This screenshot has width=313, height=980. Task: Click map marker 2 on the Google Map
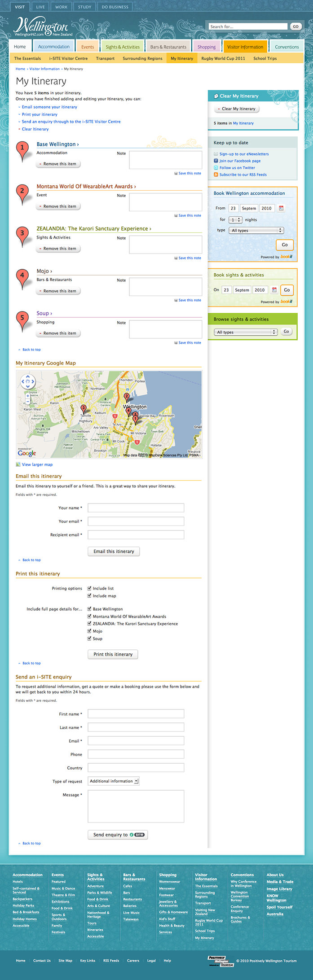point(127,398)
